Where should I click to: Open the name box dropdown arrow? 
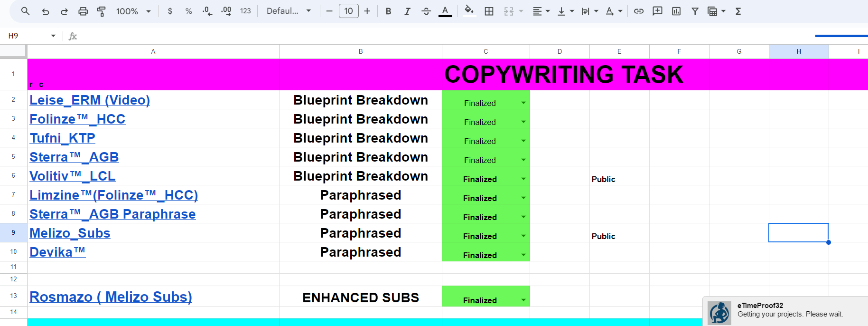[x=53, y=36]
